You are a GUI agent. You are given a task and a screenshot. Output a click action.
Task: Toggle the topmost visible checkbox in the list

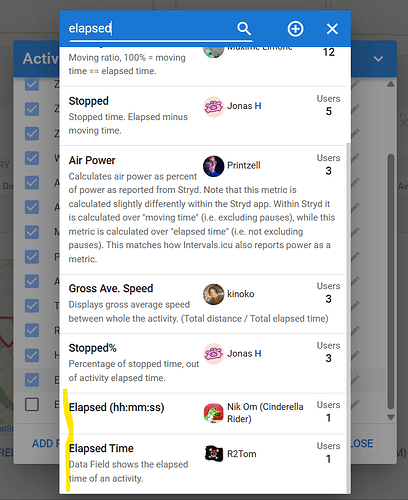click(x=32, y=84)
